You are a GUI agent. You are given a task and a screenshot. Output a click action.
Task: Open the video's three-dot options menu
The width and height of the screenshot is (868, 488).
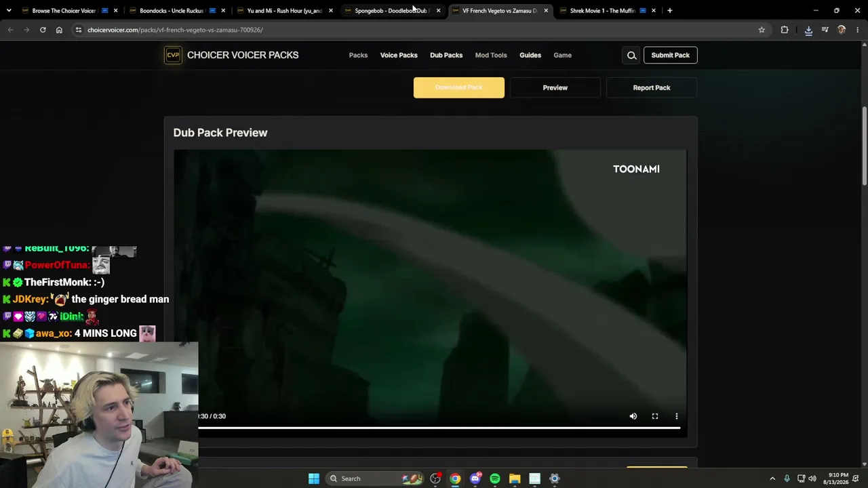pos(676,416)
